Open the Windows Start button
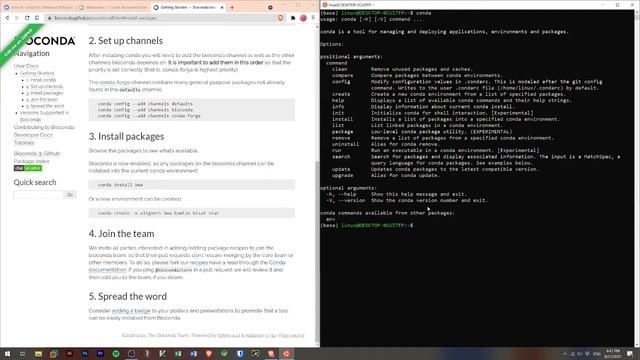 click(x=7, y=353)
